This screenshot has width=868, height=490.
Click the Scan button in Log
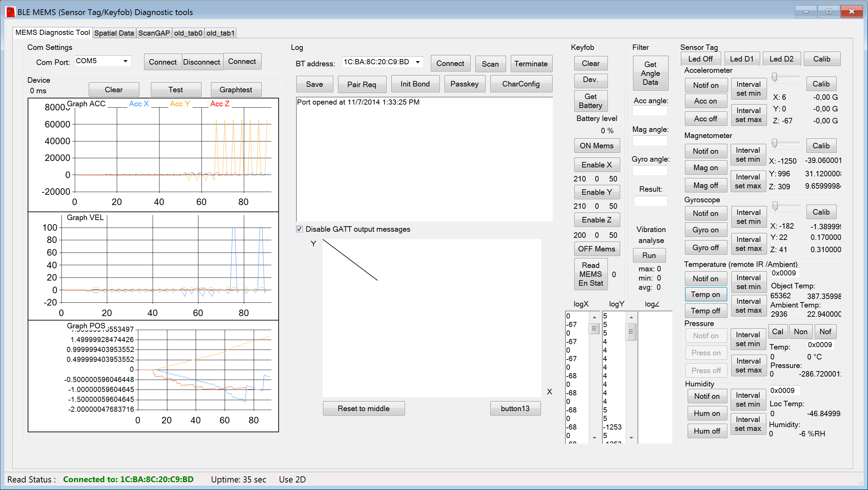point(490,64)
